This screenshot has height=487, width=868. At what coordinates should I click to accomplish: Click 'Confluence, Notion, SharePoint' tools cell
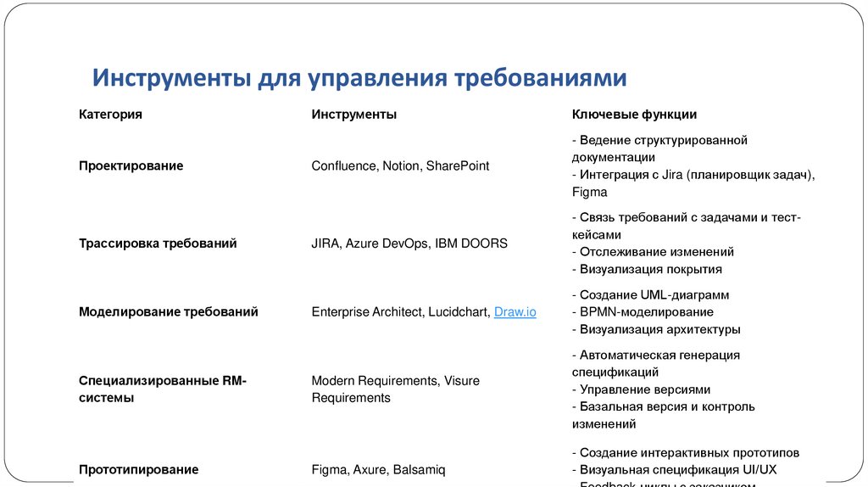click(x=400, y=165)
